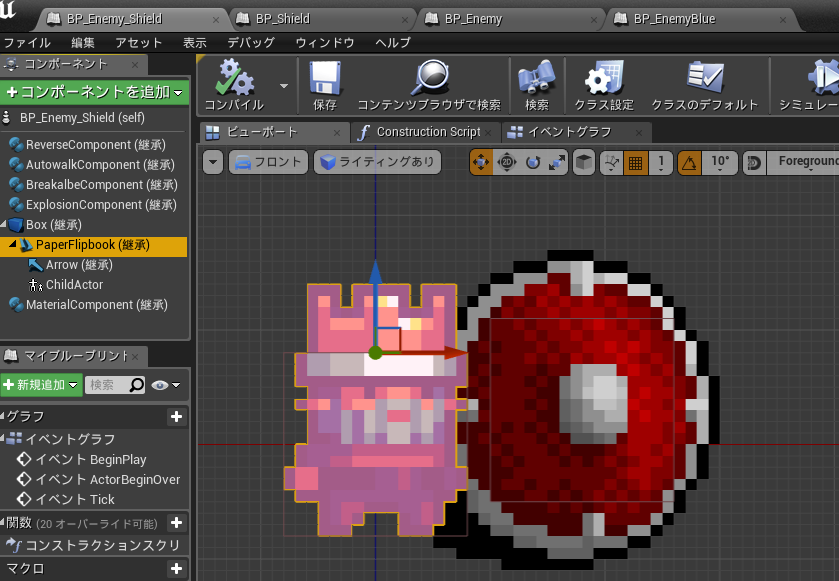Image resolution: width=839 pixels, height=581 pixels.
Task: Toggle the layer snap icon beside Foreground
Action: point(754,162)
